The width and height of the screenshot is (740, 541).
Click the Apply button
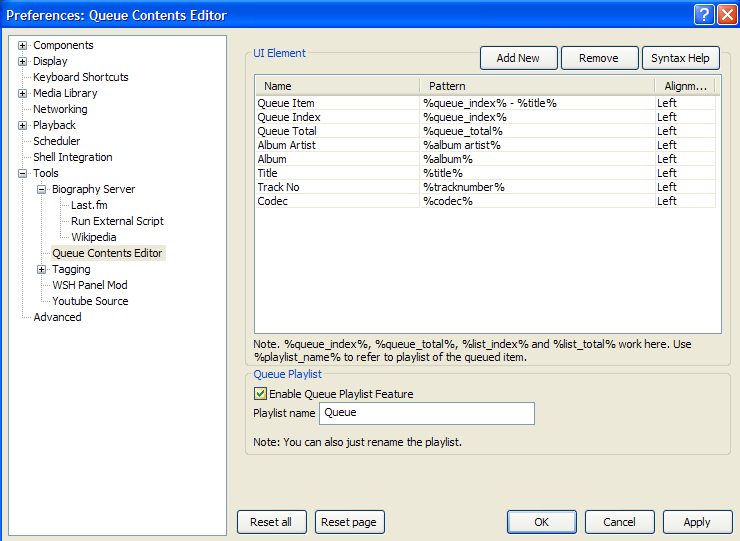coord(697,522)
